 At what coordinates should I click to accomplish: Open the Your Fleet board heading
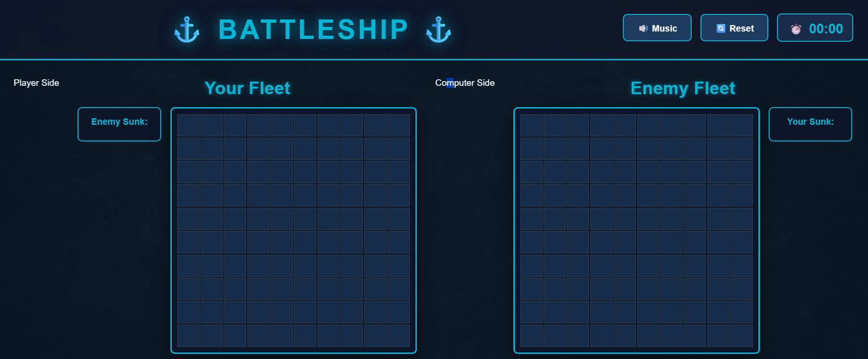pos(248,88)
